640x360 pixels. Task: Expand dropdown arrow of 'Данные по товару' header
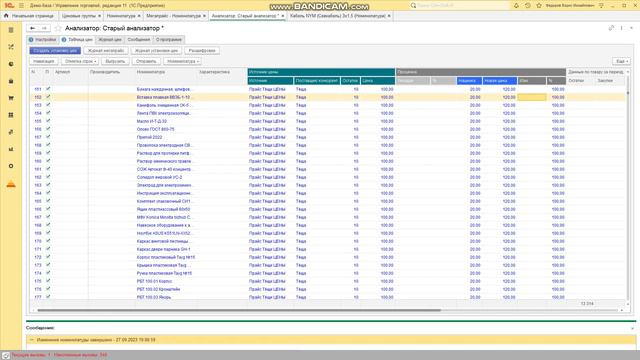pyautogui.click(x=628, y=72)
